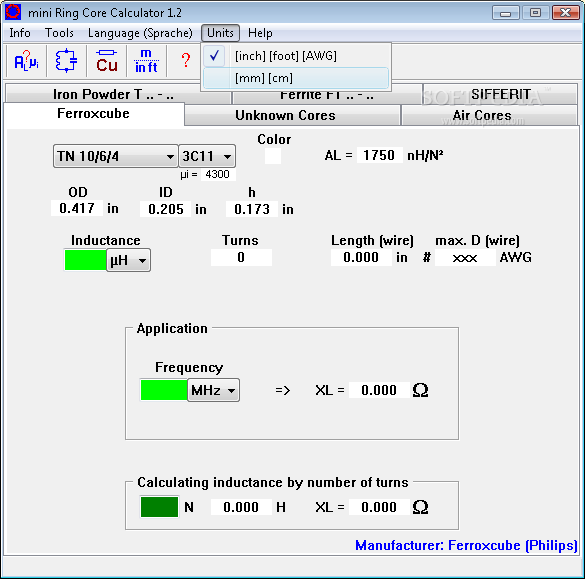Expand the TN 10/6/4 core size dropdown
The width and height of the screenshot is (585, 579).
pyautogui.click(x=115, y=156)
